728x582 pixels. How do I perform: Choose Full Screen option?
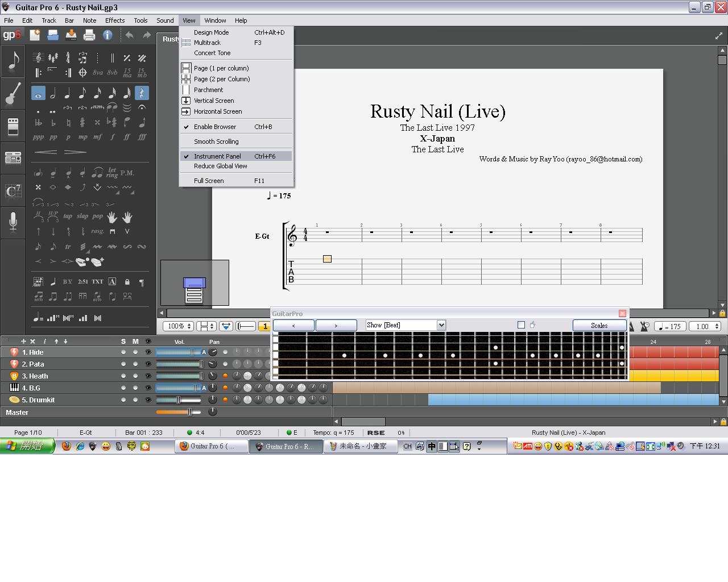click(236, 181)
